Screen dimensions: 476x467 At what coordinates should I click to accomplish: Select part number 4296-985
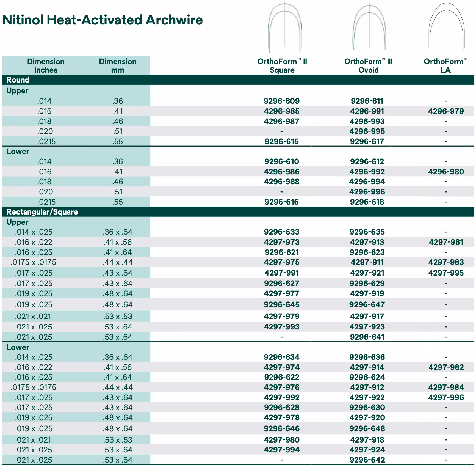[282, 111]
